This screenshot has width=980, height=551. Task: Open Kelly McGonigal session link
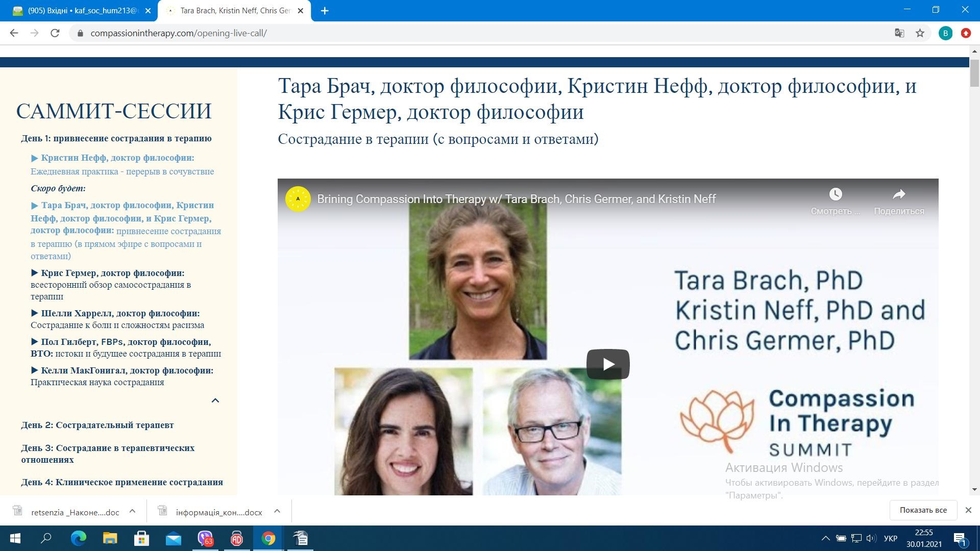pyautogui.click(x=127, y=371)
